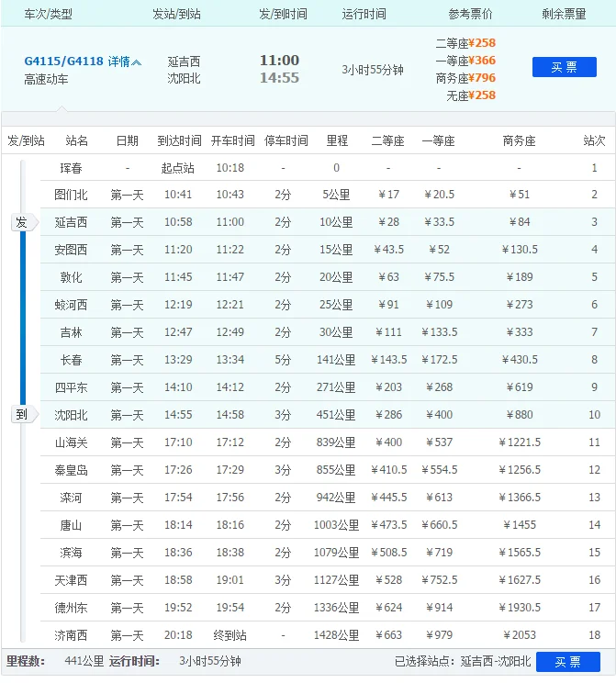Screen dimensions: 616x683
Task: Select the 济南西 station name
Action: [x=71, y=635]
